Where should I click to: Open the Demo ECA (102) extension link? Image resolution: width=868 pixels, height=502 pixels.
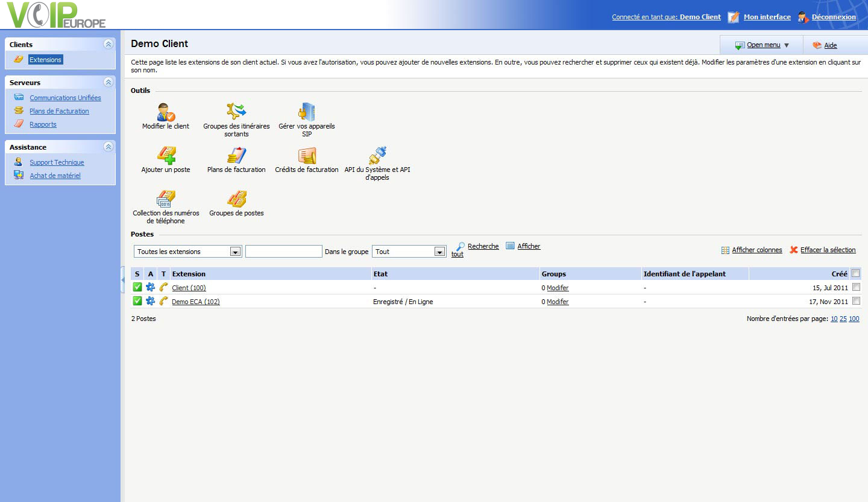(195, 302)
